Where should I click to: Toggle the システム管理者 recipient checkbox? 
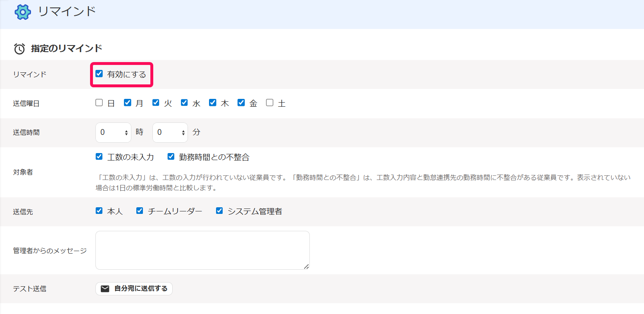219,211
